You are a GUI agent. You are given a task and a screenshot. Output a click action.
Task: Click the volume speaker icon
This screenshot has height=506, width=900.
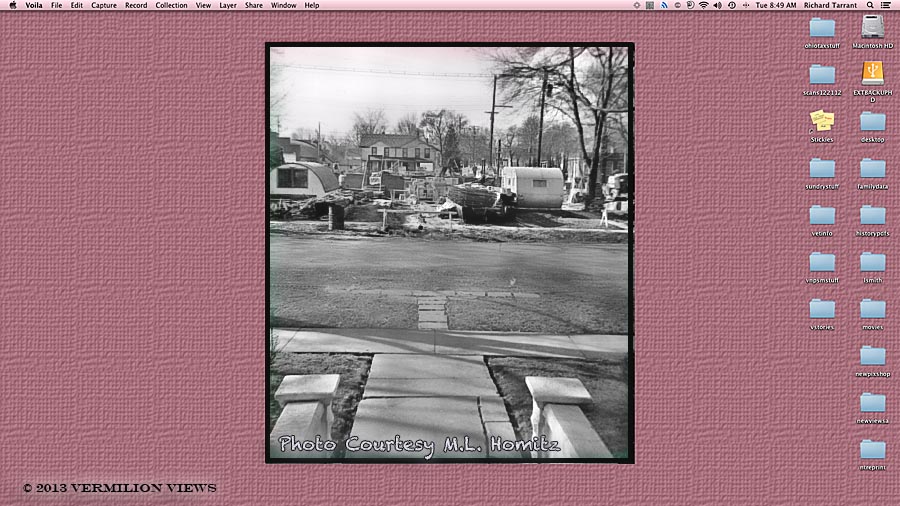pos(717,5)
